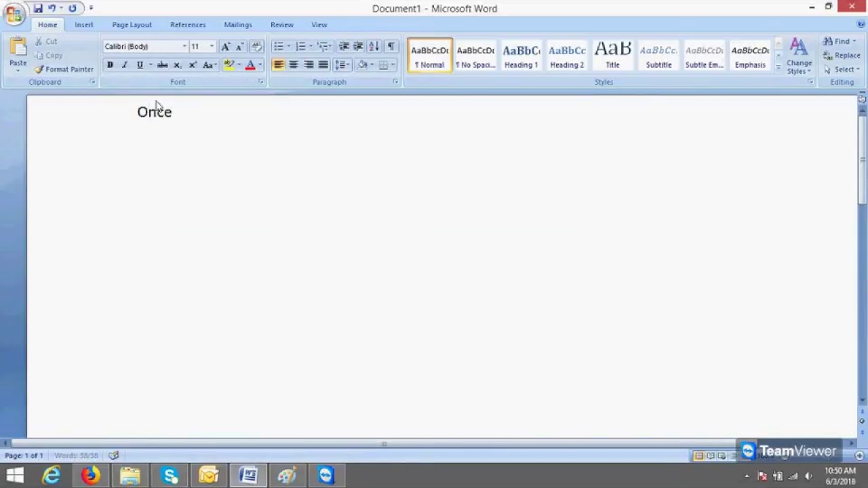The height and width of the screenshot is (488, 868).
Task: Click the Cut scissors button
Action: (x=46, y=41)
